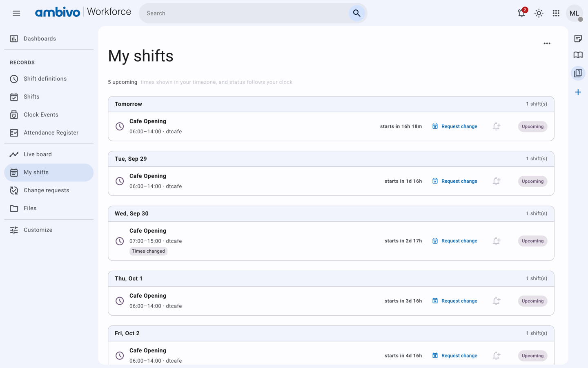Toggle the light/dark theme sun icon

[539, 13]
